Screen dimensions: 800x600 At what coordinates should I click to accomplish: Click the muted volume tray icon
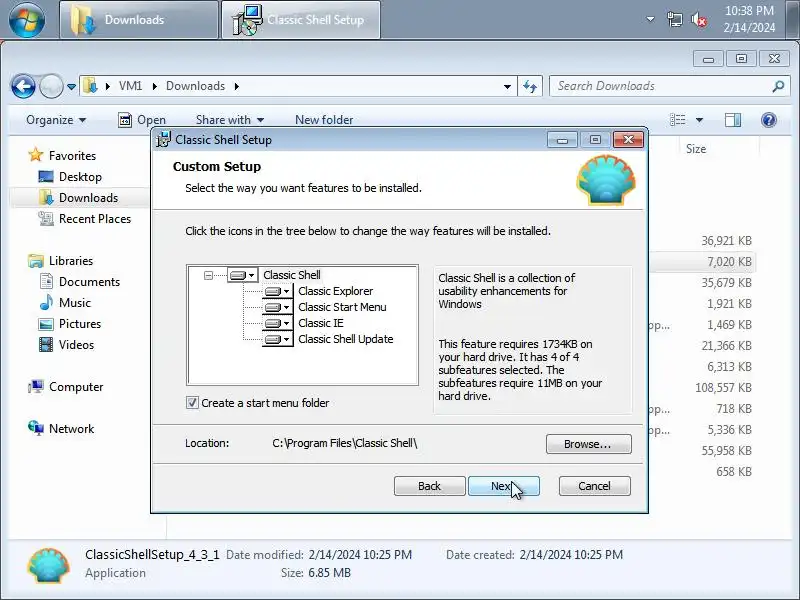point(699,20)
